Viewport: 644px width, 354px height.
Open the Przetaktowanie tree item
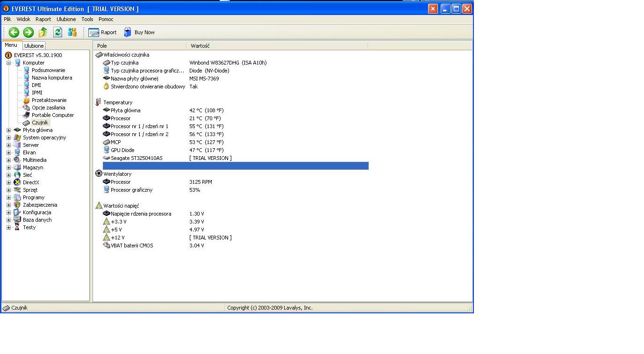coord(49,100)
